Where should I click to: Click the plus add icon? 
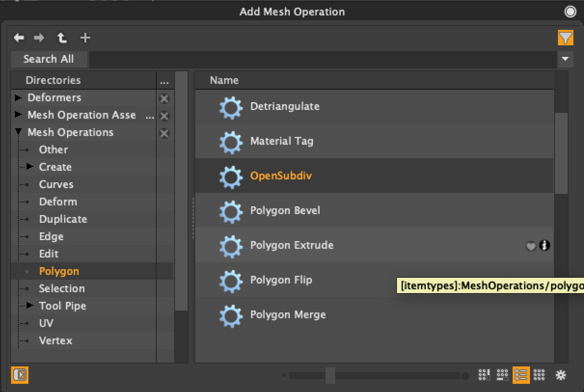[85, 38]
